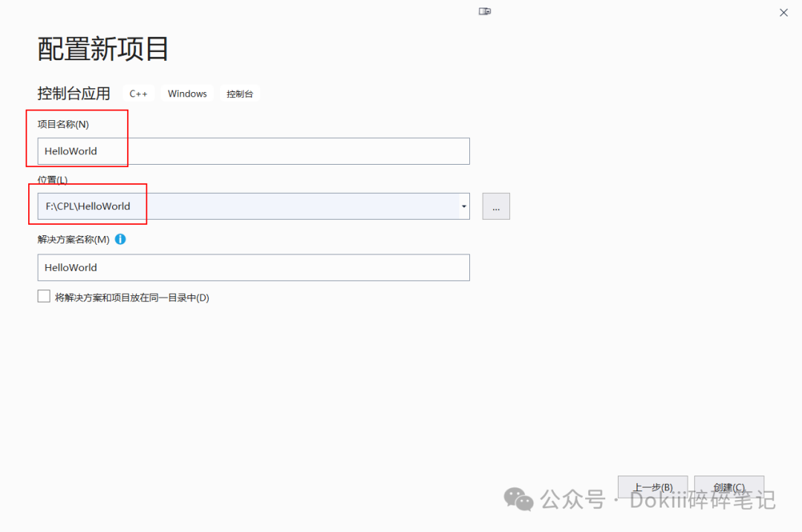
Task: Click the 控制台应用 heading
Action: pyautogui.click(x=74, y=93)
